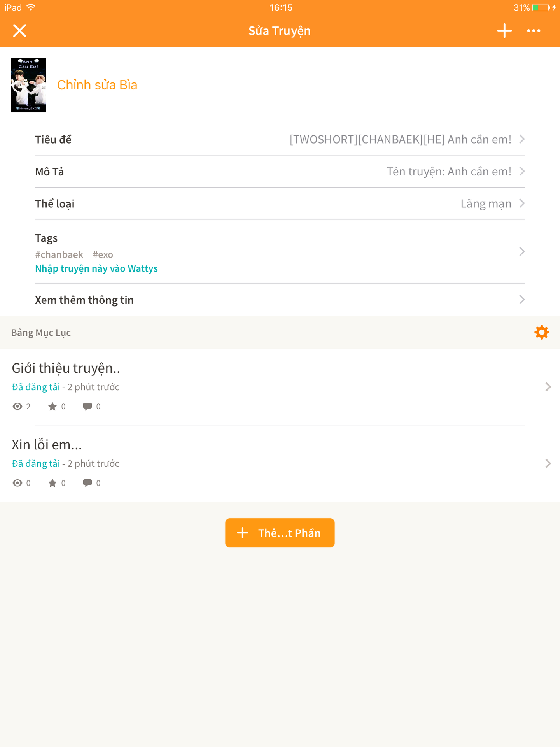Tap the Thê...t Phần add part button

(x=280, y=533)
